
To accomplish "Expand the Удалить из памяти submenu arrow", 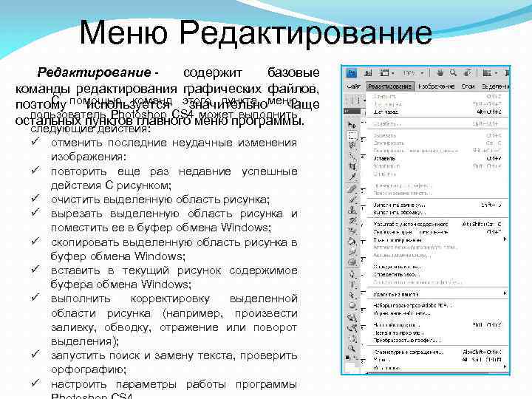I will point(505,293).
